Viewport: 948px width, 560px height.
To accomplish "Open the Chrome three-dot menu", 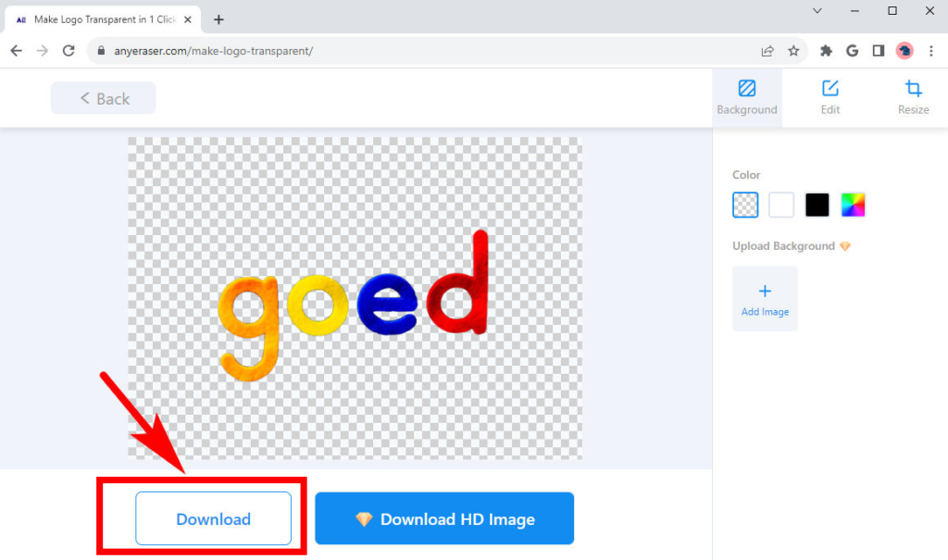I will [x=931, y=51].
